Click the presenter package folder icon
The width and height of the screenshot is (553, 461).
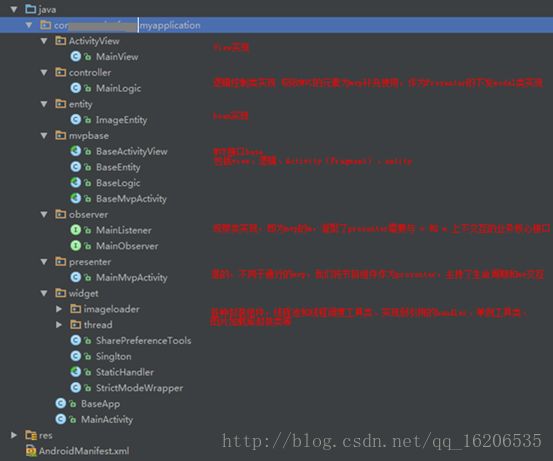coord(61,261)
